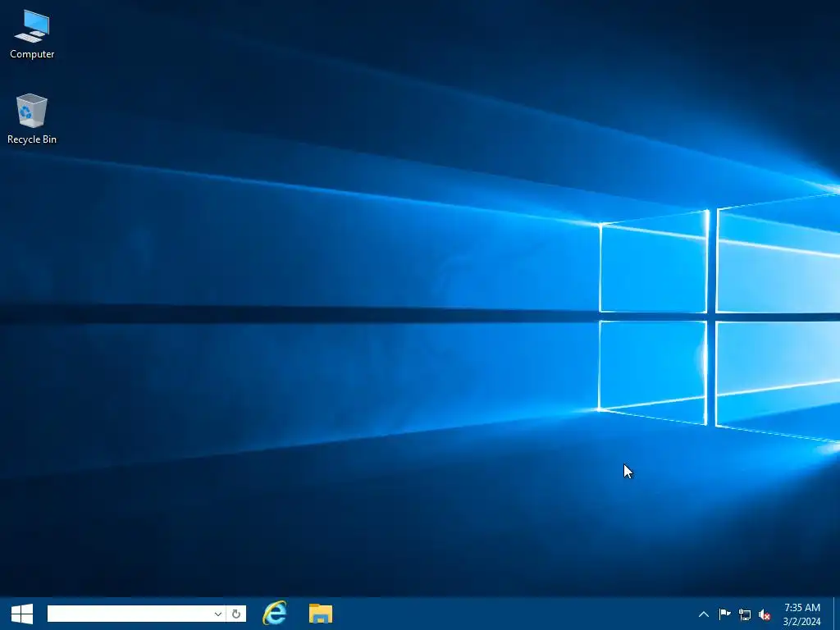
Task: Select the Recycle Bin desktop icon
Action: (32, 119)
